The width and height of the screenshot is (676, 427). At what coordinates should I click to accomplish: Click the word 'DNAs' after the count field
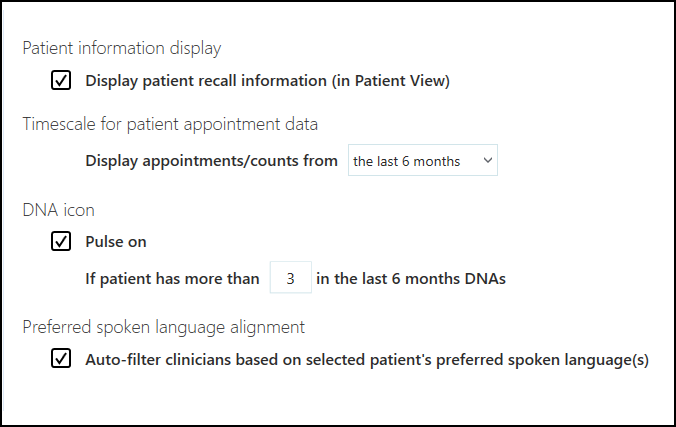coord(484,279)
